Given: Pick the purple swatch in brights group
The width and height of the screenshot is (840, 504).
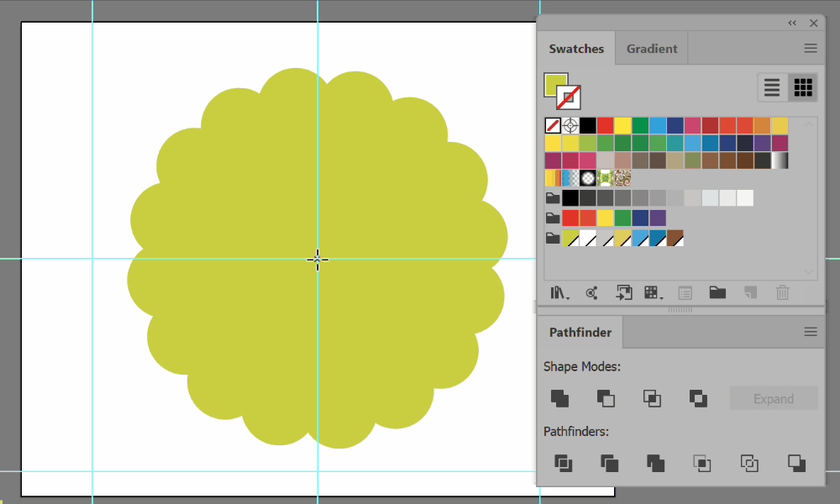Looking at the screenshot, I should coord(658,218).
